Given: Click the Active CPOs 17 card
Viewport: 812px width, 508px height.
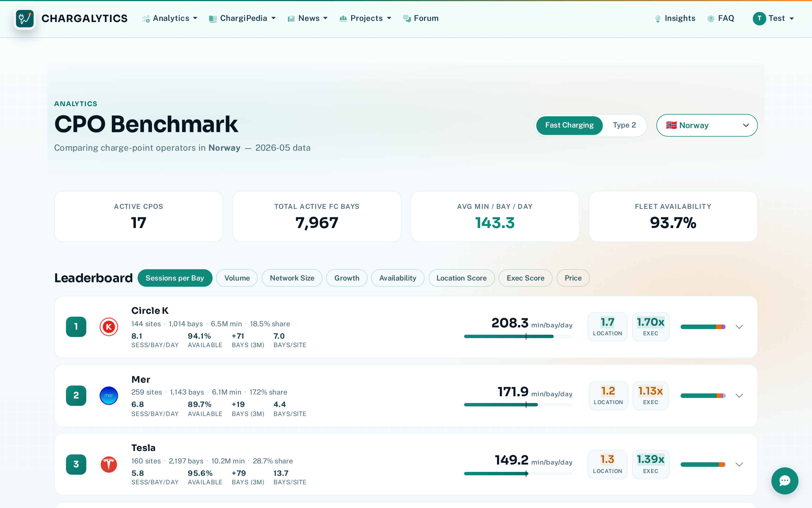Looking at the screenshot, I should [139, 216].
